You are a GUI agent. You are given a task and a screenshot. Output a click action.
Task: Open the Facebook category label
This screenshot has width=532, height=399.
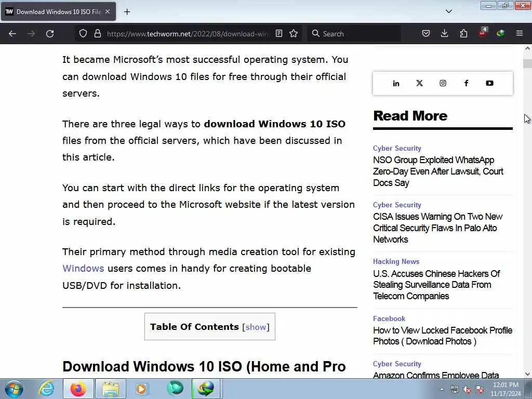point(389,318)
